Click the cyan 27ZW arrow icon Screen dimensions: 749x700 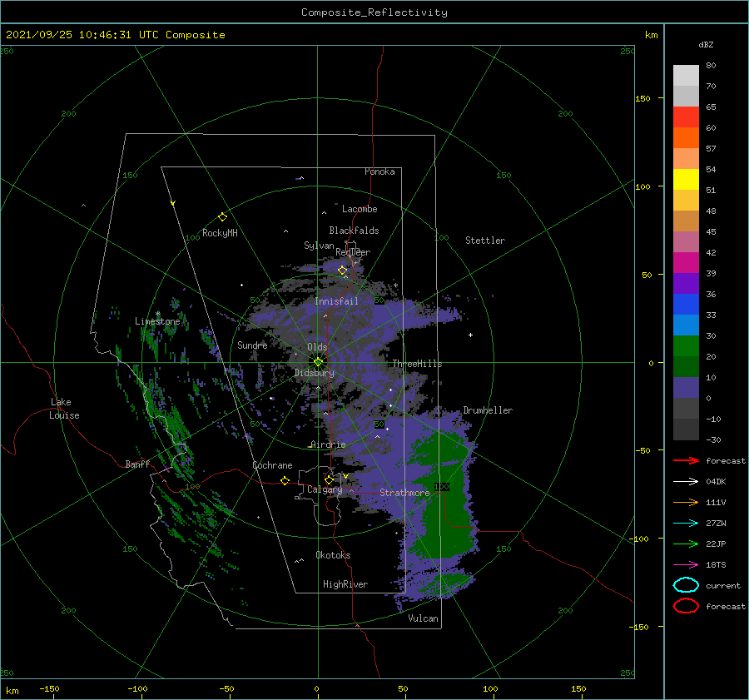point(686,524)
